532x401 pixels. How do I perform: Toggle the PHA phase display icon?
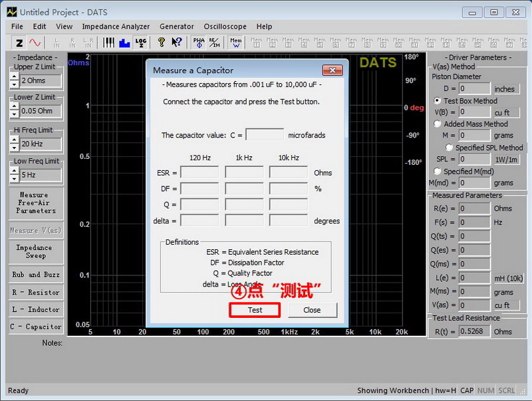point(199,43)
